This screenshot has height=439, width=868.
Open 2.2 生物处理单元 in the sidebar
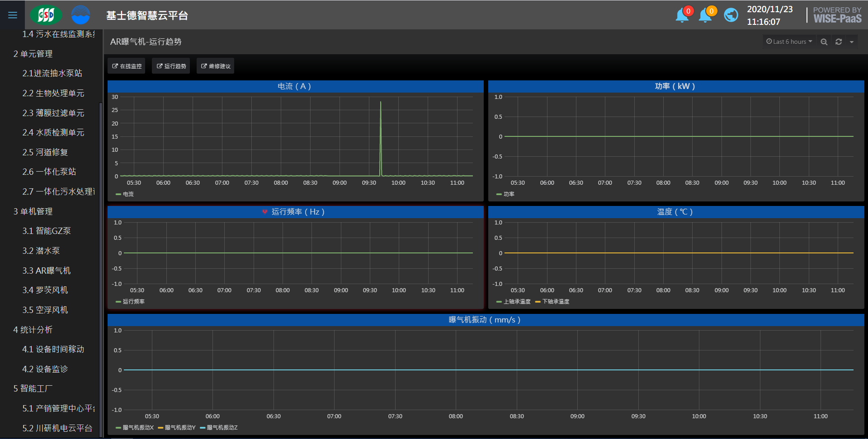(53, 93)
